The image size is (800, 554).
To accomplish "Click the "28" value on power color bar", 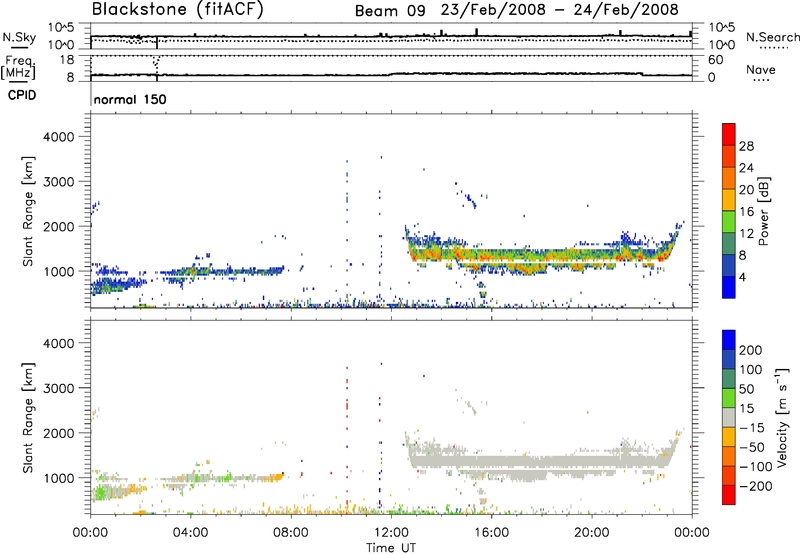I will [746, 146].
